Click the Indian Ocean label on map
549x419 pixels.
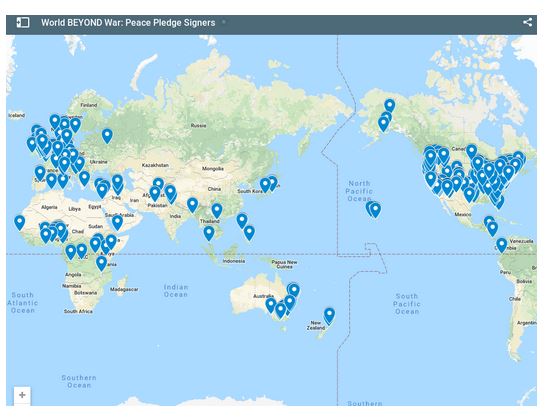[x=176, y=291]
